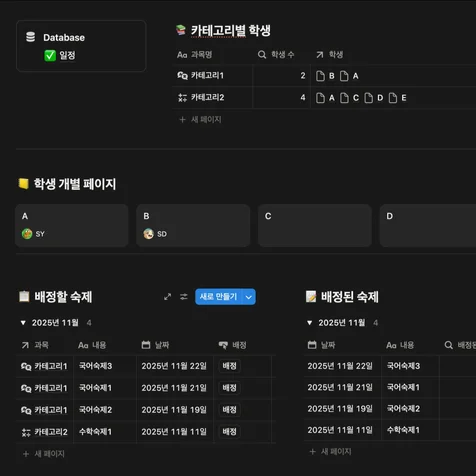Viewport: 476px width, 476px height.
Task: Open student card B
Action: point(193,225)
